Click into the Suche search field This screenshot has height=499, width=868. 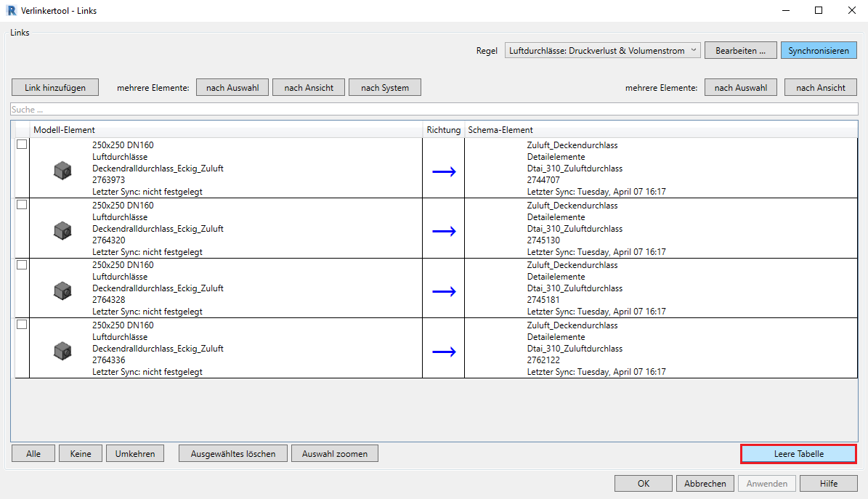pyautogui.click(x=434, y=110)
